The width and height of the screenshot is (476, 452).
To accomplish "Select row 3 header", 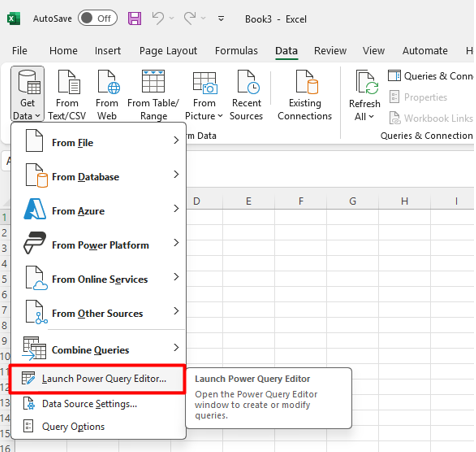I will click(x=5, y=248).
